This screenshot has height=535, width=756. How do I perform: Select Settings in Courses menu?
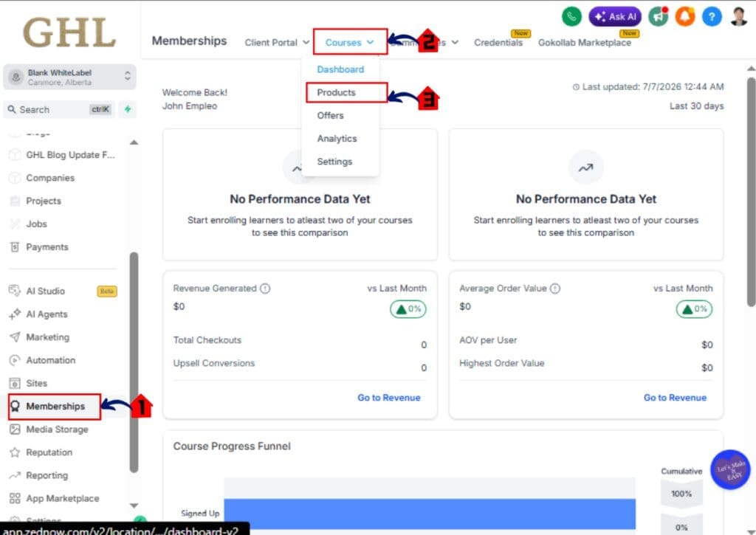tap(334, 162)
